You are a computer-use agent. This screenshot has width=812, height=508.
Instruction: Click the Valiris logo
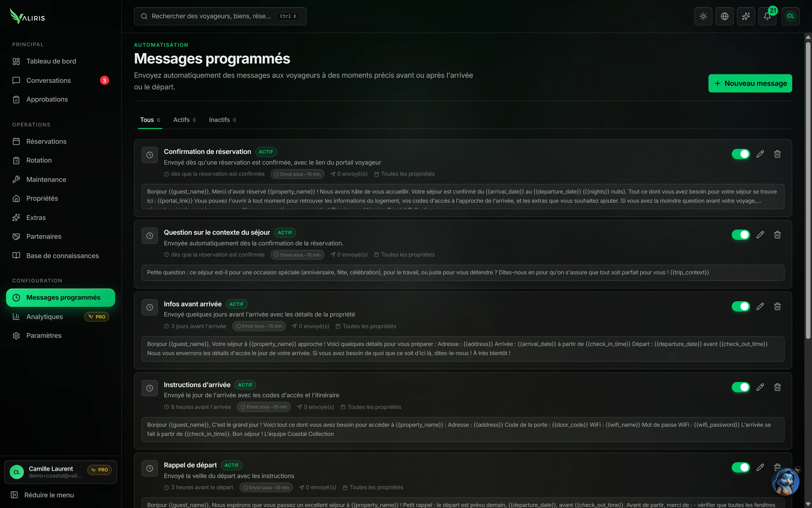click(x=28, y=16)
